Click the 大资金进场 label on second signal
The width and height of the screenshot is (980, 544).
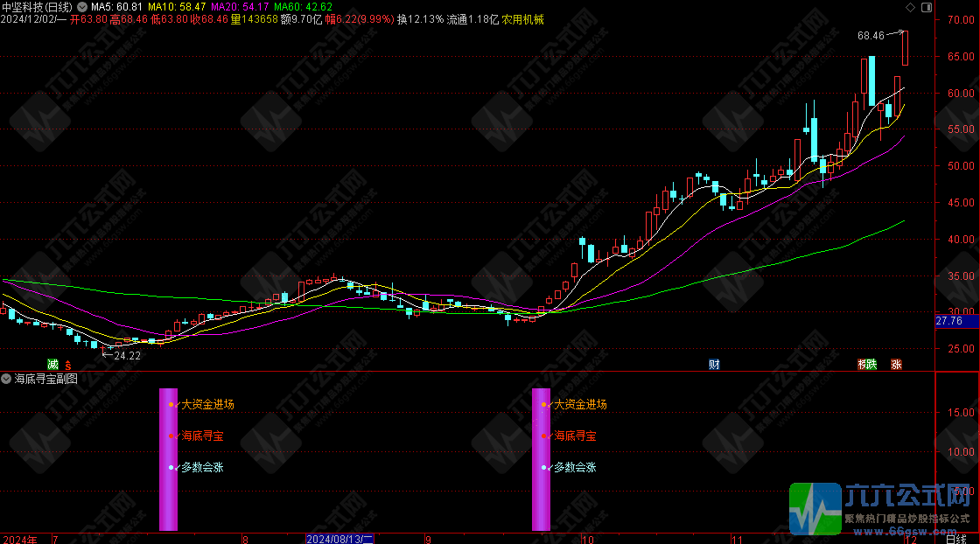(x=578, y=405)
